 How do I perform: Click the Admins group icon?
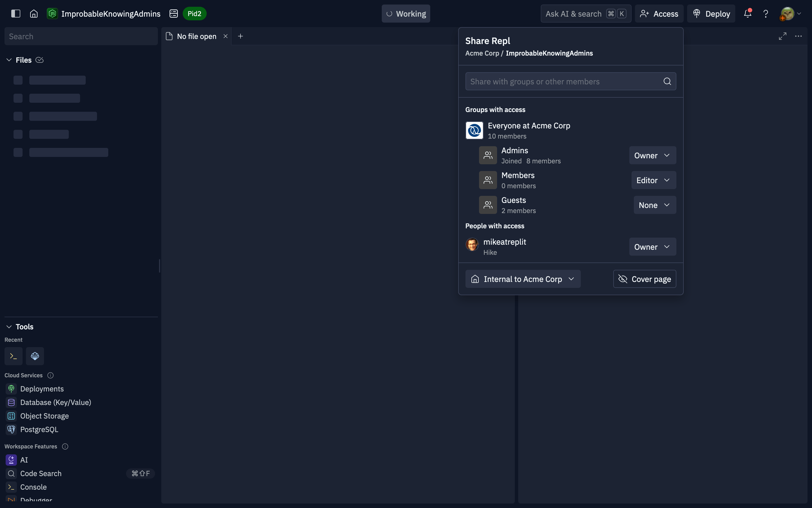point(488,155)
